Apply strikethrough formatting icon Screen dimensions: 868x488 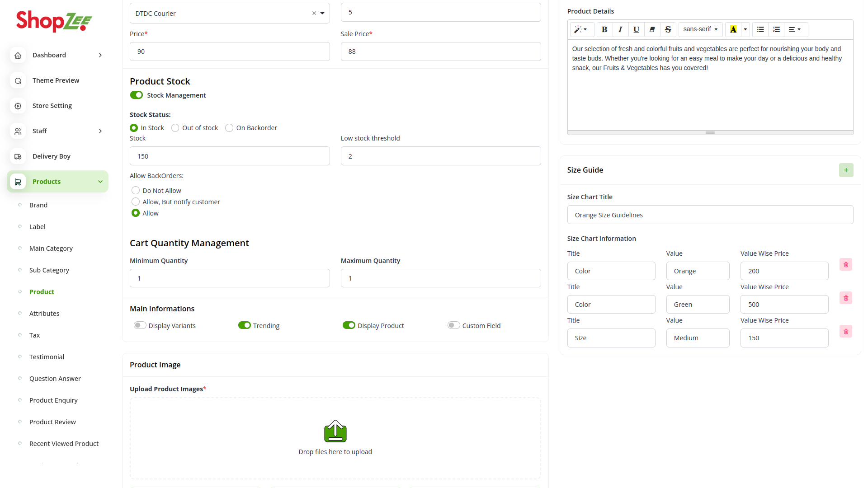668,29
